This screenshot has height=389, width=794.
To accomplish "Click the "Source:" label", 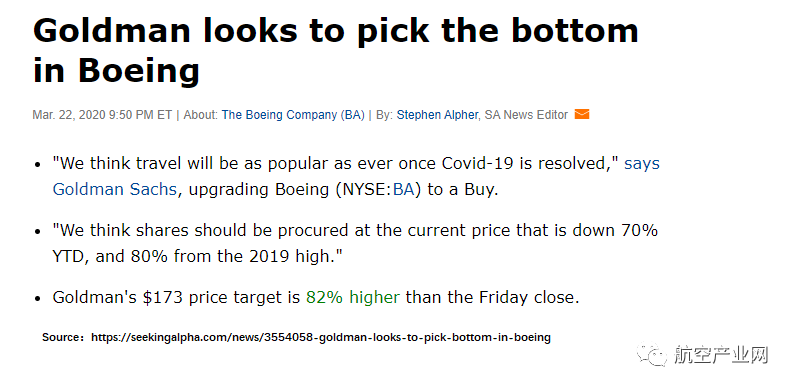I will [63, 337].
